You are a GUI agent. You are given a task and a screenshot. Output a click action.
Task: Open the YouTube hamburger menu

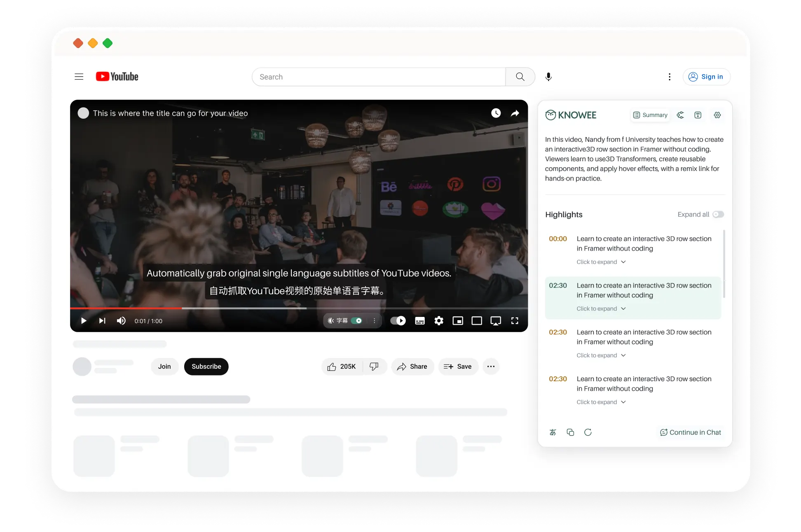[79, 77]
